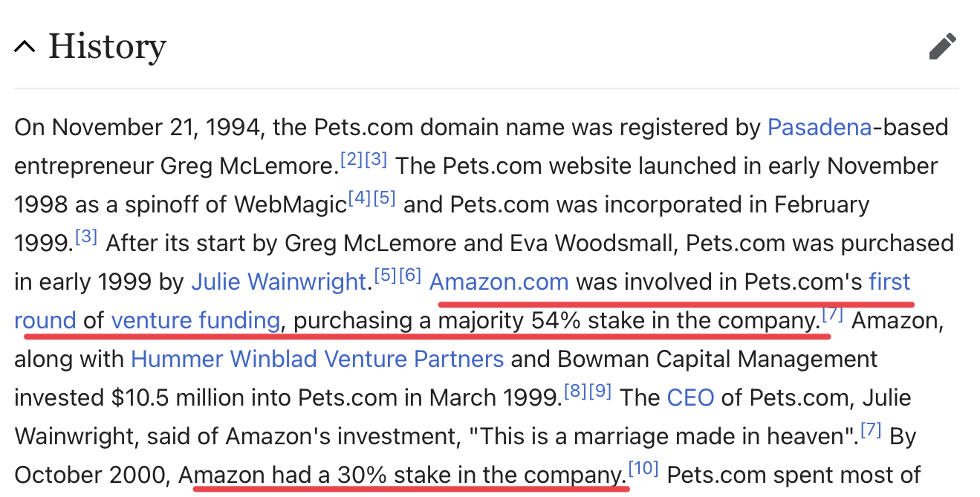Viewport: 980px width, 497px height.
Task: Click the History section heading
Action: pyautogui.click(x=107, y=48)
